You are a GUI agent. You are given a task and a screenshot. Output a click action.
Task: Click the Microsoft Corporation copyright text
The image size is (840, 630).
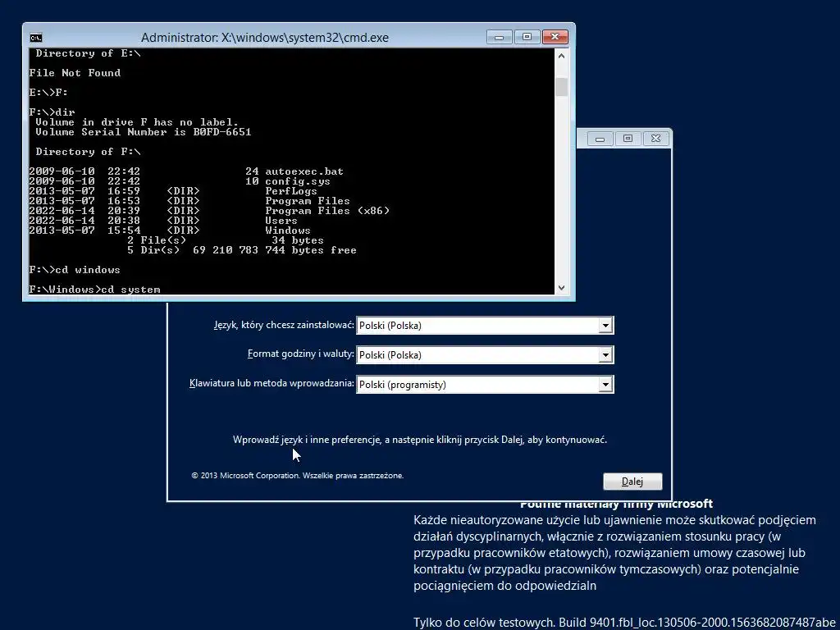297,475
